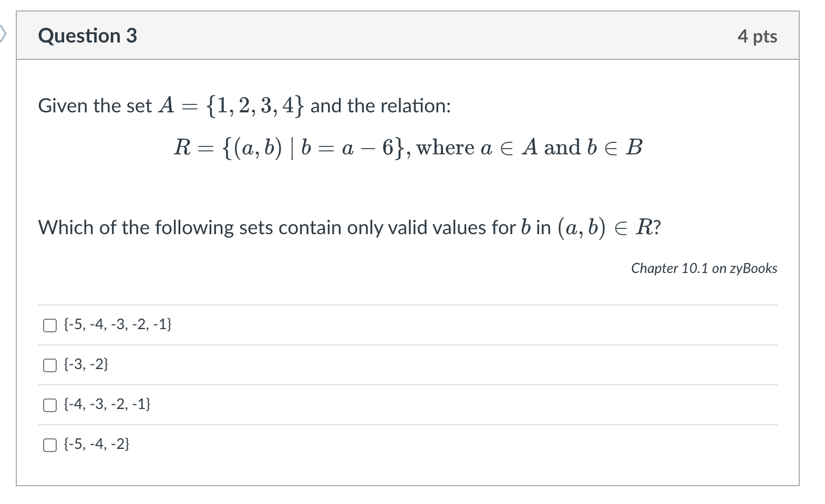Click the third answer row text
The height and width of the screenshot is (504, 825).
[x=107, y=404]
